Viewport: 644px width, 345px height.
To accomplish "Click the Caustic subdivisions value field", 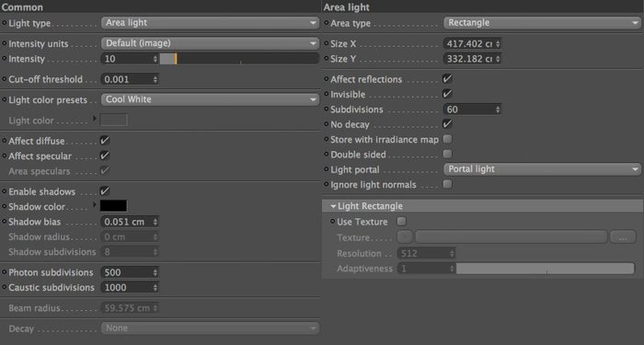I will [126, 287].
